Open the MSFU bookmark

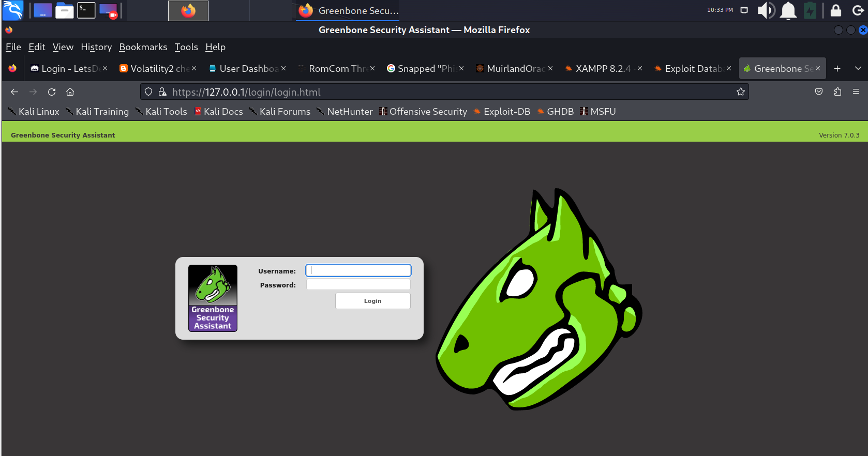coord(598,112)
